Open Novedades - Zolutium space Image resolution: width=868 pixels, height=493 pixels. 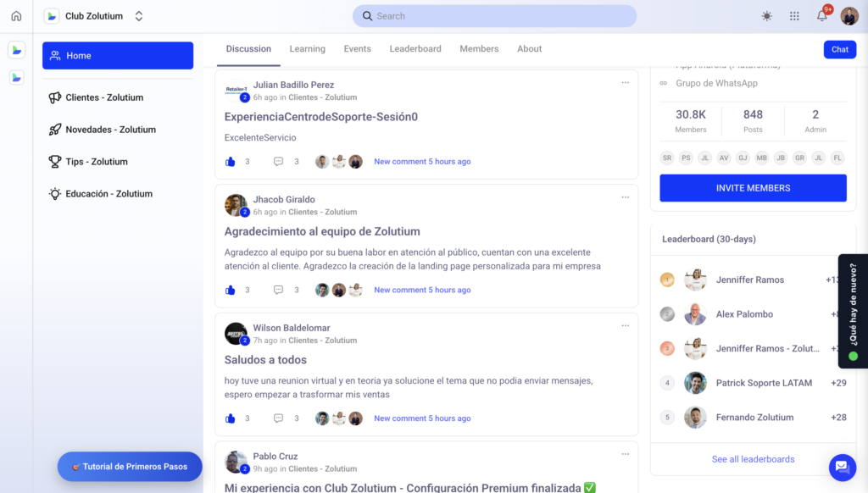(110, 130)
